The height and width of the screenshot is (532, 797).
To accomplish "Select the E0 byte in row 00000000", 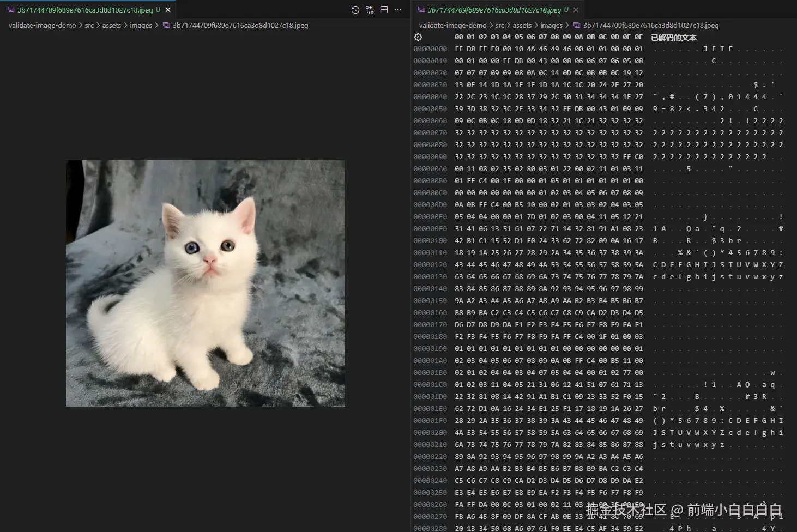I will pyautogui.click(x=495, y=49).
